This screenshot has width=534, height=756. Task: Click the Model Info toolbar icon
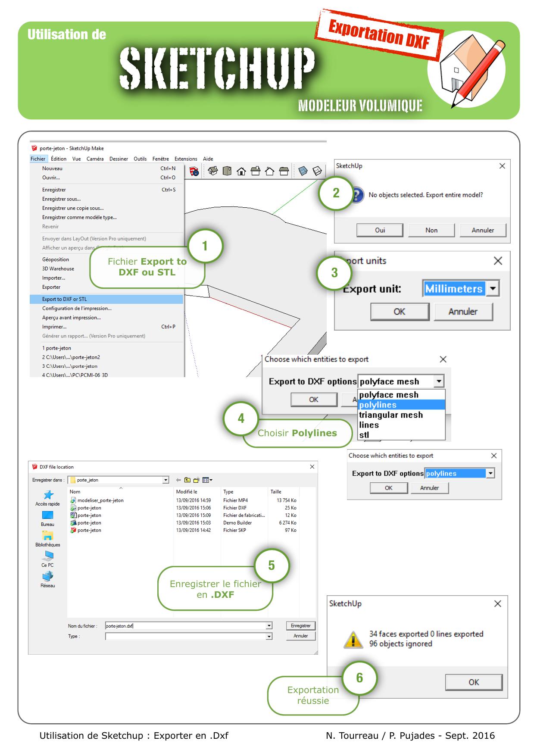pos(194,172)
